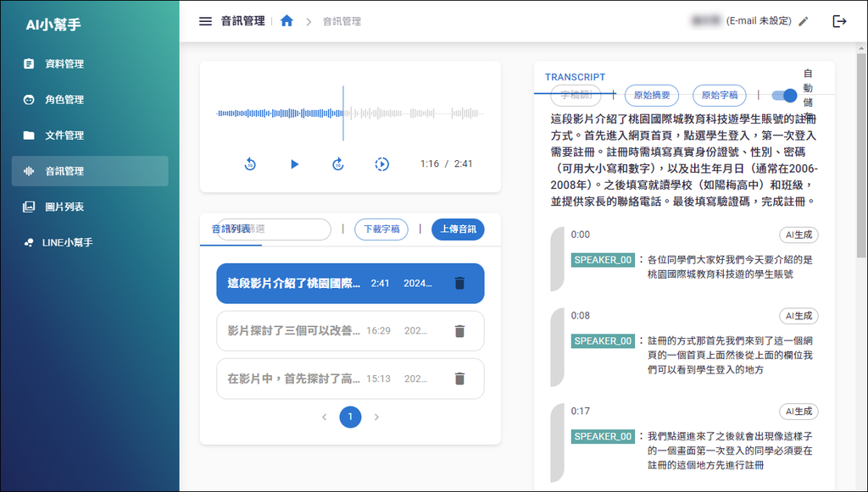Viewport: 868px width, 492px height.
Task: Delete the 15:13 audio recording
Action: 459,379
